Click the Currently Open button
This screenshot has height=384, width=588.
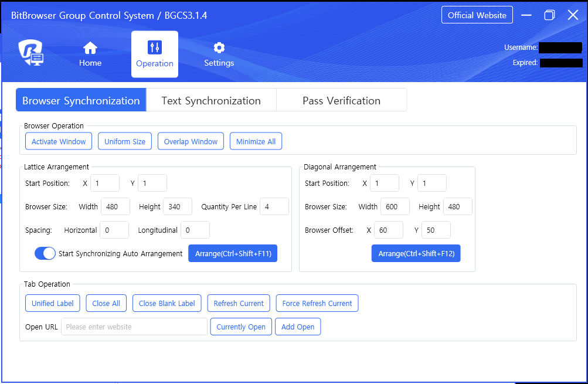click(241, 327)
